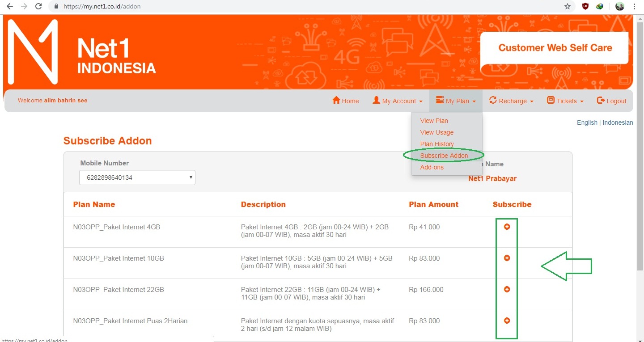Select Add-ons from My Plan menu
The image size is (644, 342).
tap(432, 167)
